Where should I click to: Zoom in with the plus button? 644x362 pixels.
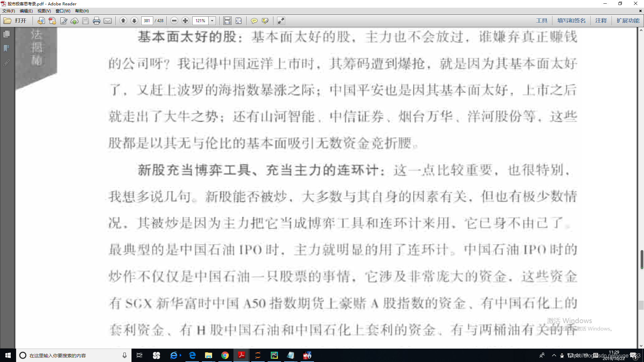click(x=185, y=21)
